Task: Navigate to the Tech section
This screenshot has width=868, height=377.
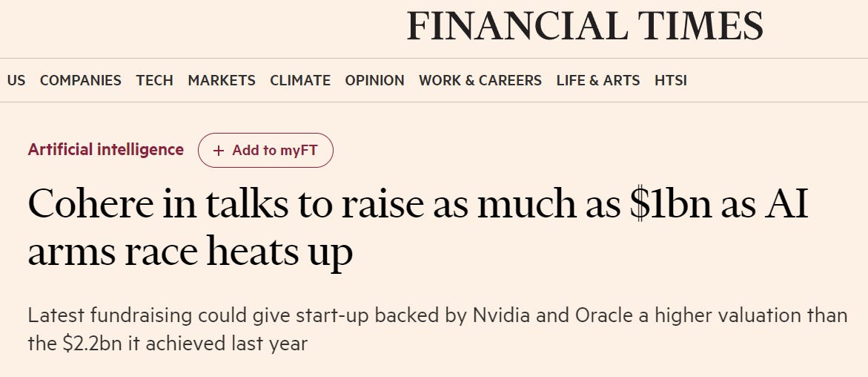Action: point(154,81)
